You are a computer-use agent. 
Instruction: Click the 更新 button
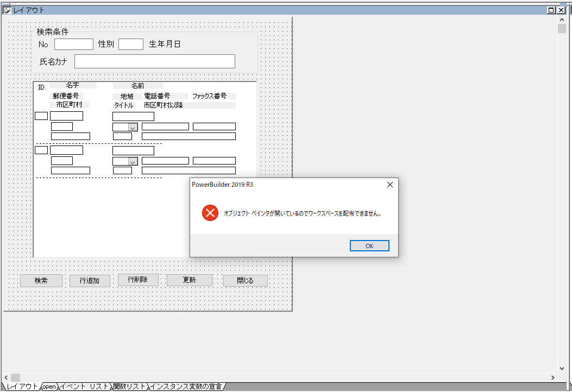(x=189, y=280)
